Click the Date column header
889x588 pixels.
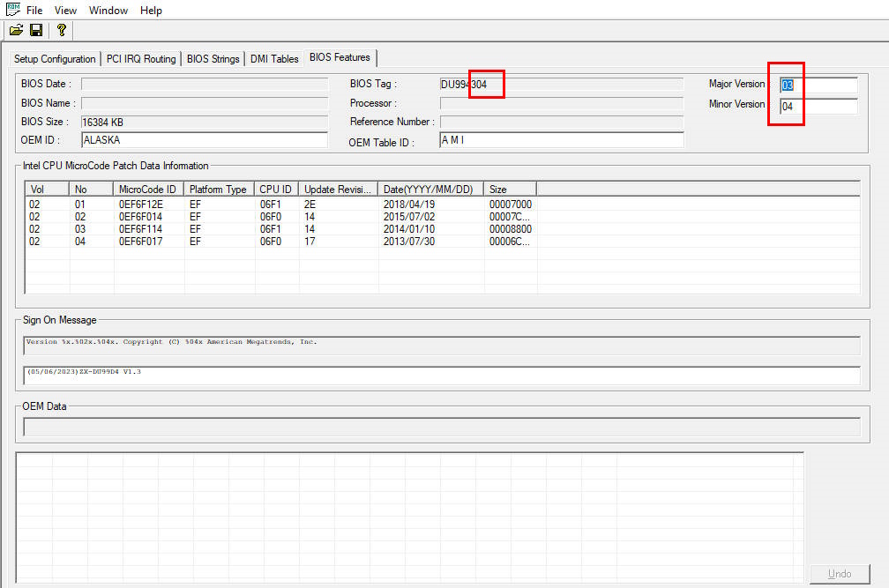[x=430, y=190]
